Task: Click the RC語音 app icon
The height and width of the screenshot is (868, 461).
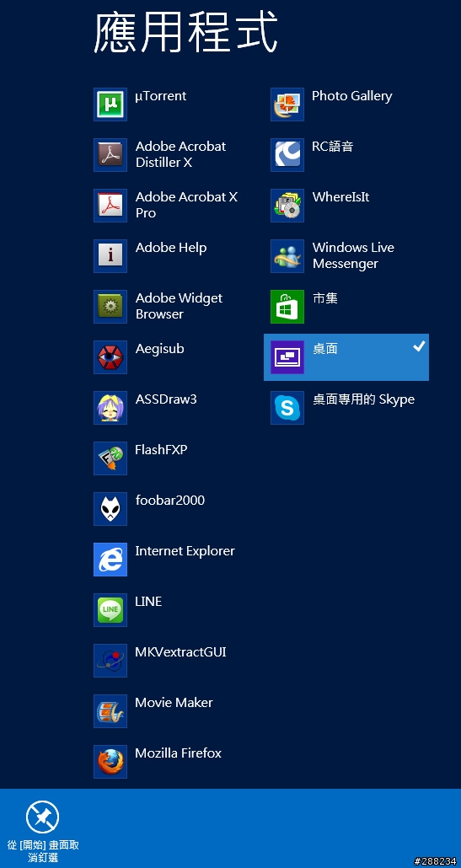Action: [287, 155]
